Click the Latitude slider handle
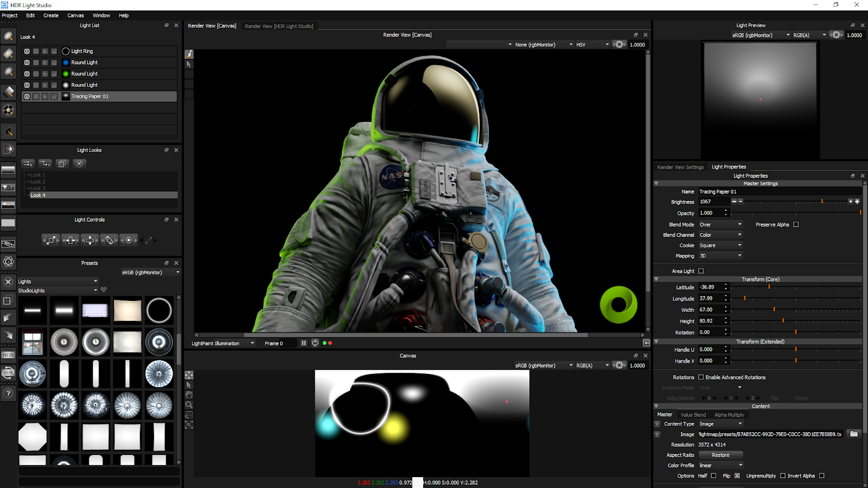Screen dimensions: 868x488 coord(769,287)
